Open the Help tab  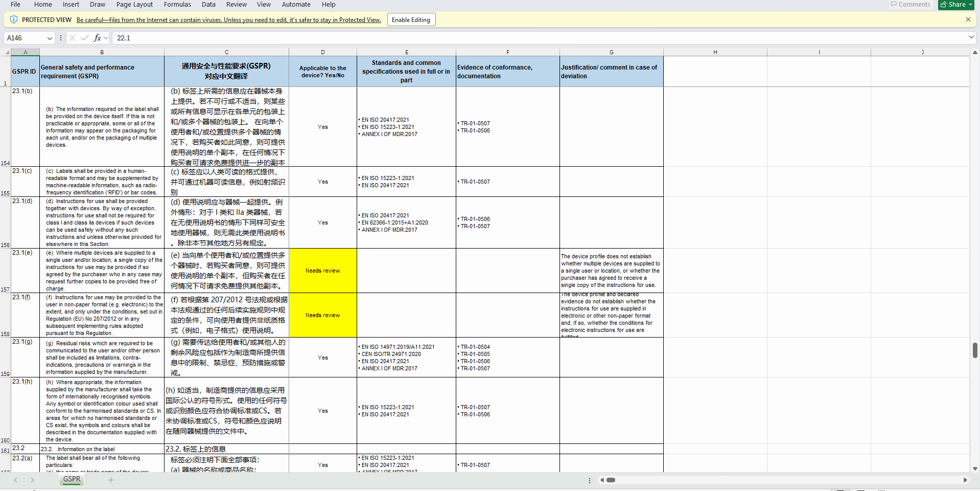(329, 5)
